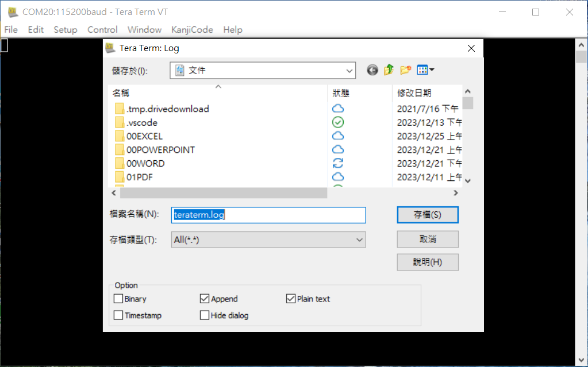Click the Tera Term Log dialog title icon
The height and width of the screenshot is (367, 588).
tap(110, 48)
